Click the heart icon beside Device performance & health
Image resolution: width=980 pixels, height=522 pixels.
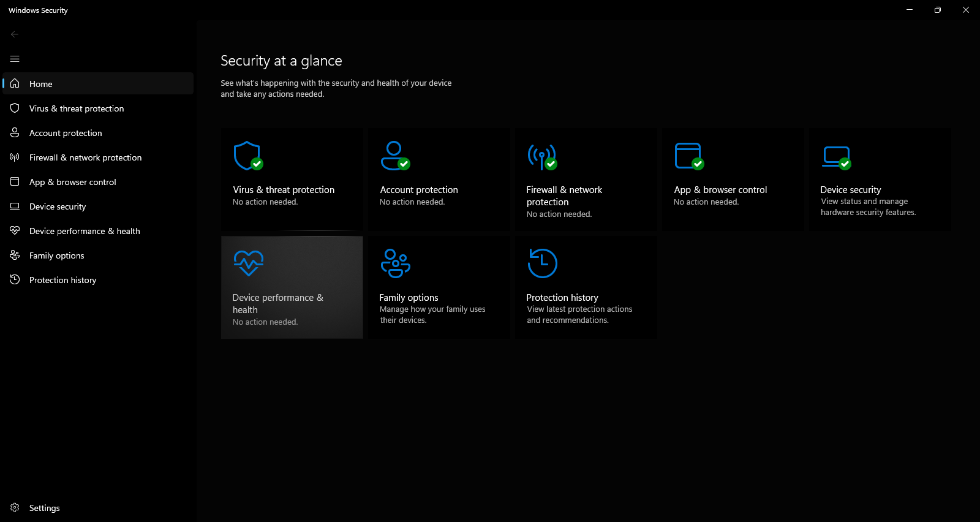[15, 230]
